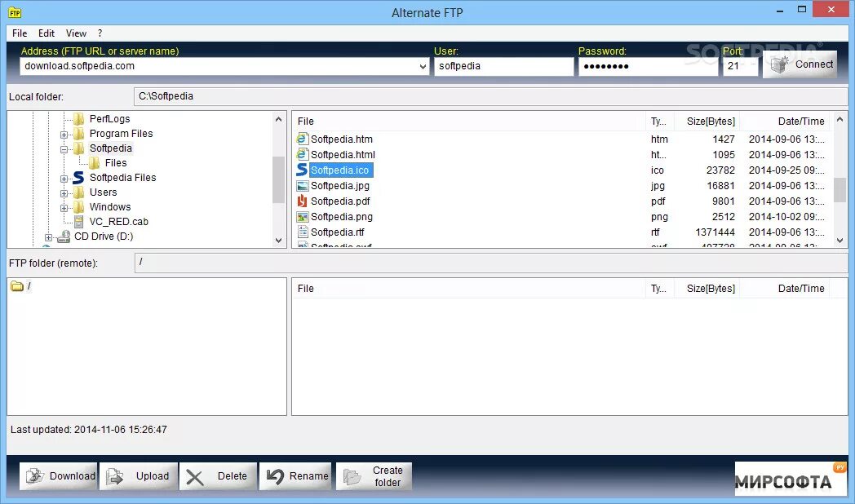Screen dimensions: 855x504
Task: Sort remote list by Size[Bytes] header
Action: click(707, 289)
